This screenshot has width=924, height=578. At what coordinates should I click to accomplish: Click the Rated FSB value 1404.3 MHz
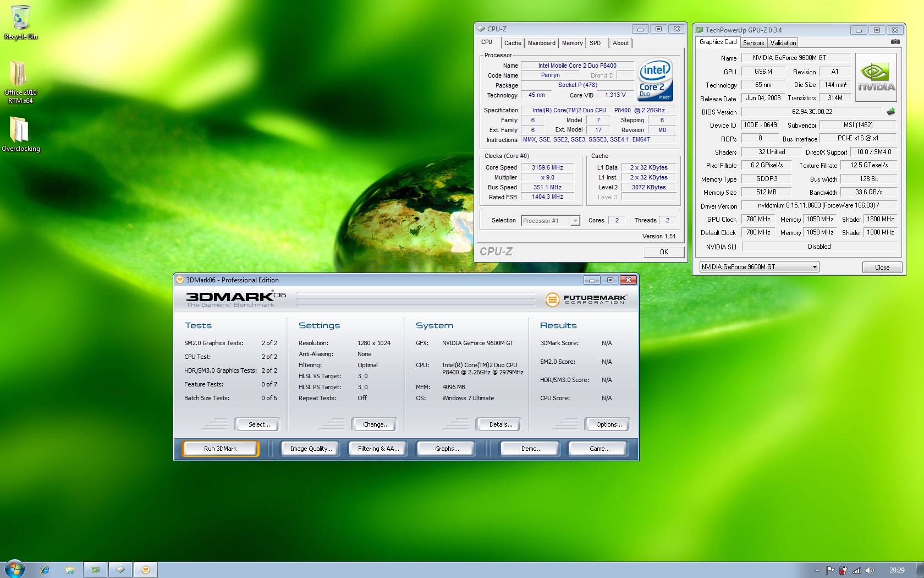[x=547, y=197]
